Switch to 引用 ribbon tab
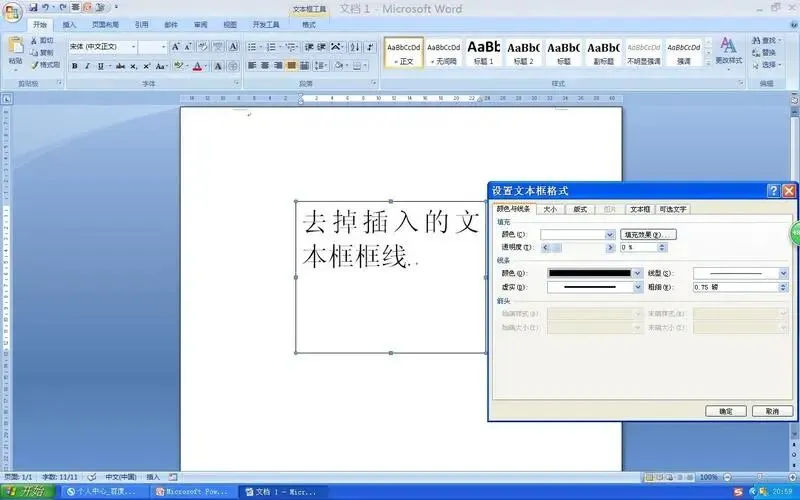Viewport: 800px width, 500px height. pos(141,24)
